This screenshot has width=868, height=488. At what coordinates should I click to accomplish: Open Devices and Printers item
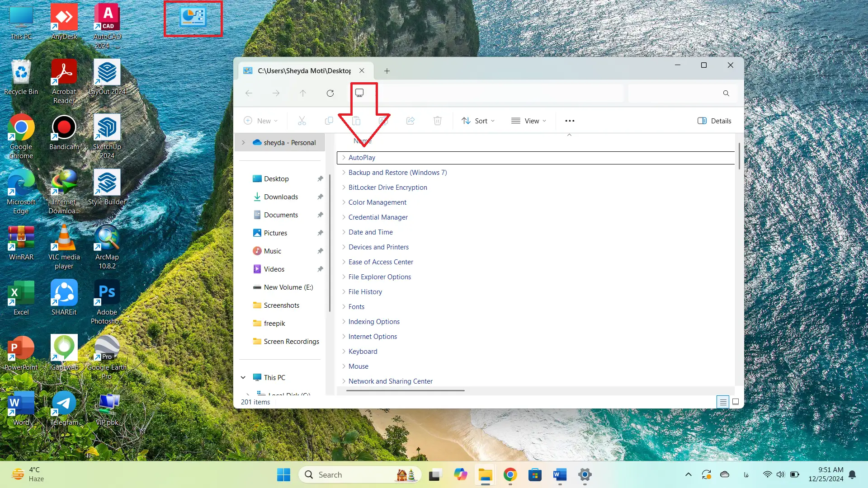point(378,247)
